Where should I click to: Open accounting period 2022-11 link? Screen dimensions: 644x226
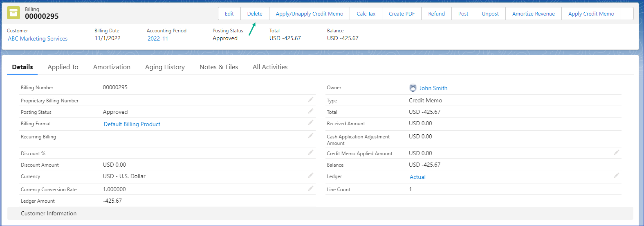pos(158,38)
